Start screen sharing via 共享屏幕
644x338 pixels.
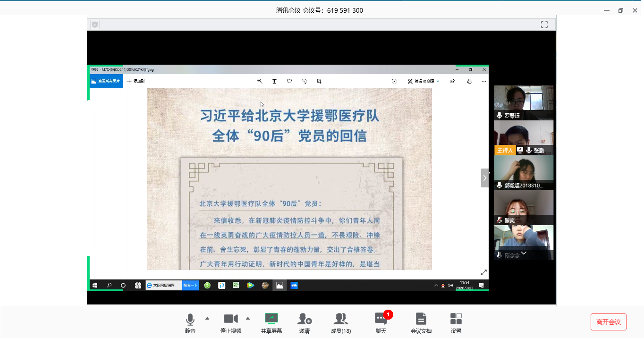(271, 323)
